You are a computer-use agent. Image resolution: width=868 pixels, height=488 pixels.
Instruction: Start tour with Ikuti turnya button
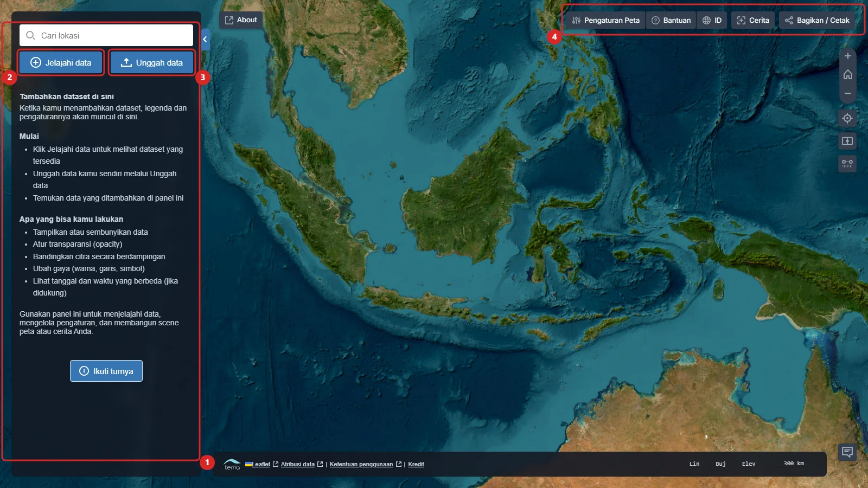[x=106, y=371]
